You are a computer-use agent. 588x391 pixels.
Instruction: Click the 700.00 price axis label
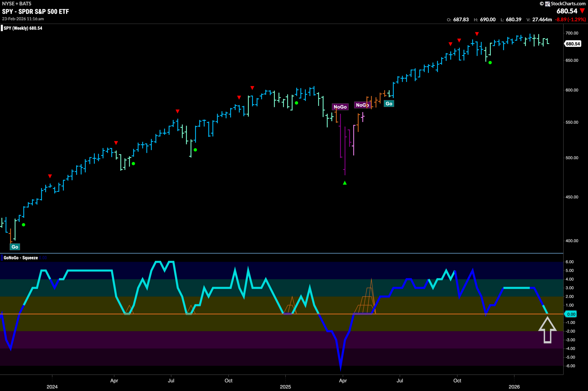[572, 33]
